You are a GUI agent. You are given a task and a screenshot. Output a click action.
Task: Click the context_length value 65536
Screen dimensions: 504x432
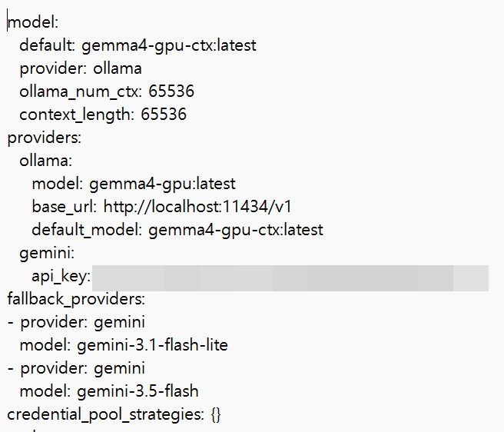pyautogui.click(x=164, y=115)
